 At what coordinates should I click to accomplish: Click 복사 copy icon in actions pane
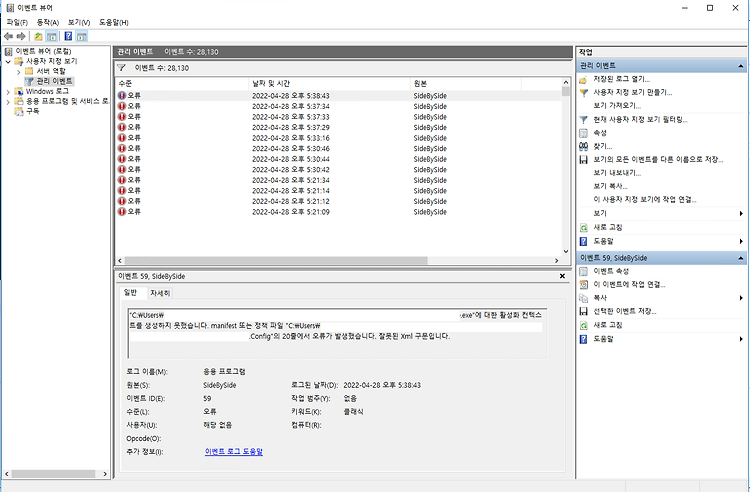(x=583, y=298)
